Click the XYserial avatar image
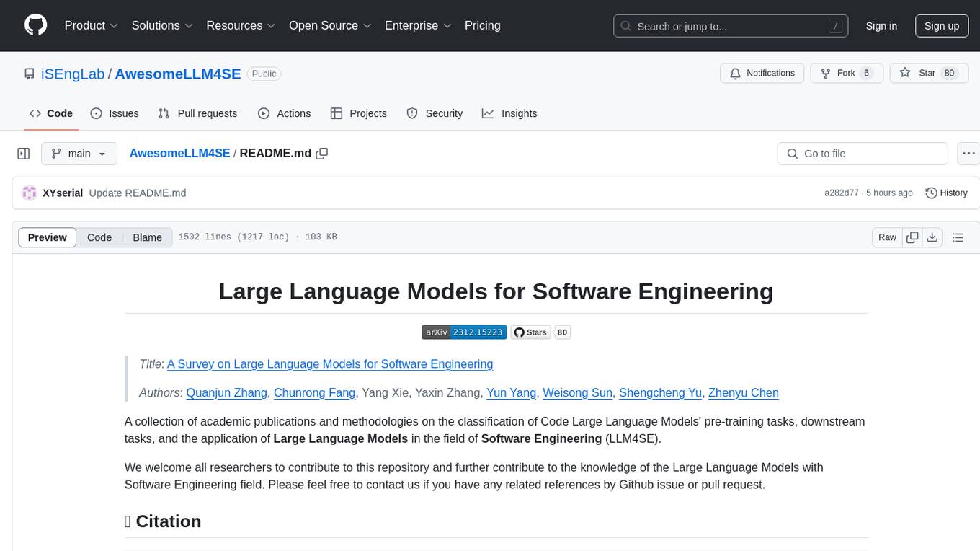Image resolution: width=980 pixels, height=551 pixels. tap(30, 193)
